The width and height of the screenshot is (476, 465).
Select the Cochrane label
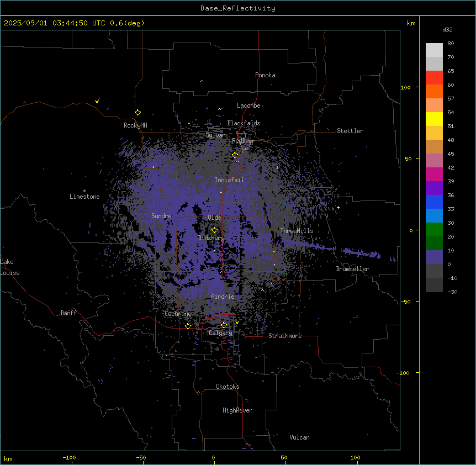(178, 314)
